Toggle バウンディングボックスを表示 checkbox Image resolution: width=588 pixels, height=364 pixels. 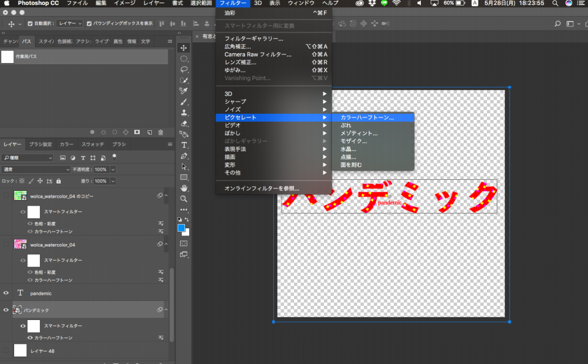point(89,24)
